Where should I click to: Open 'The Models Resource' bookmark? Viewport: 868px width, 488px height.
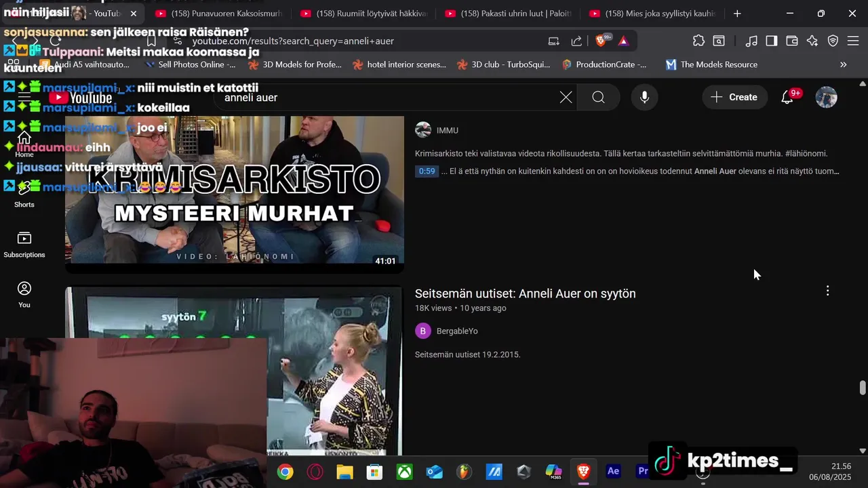point(711,64)
